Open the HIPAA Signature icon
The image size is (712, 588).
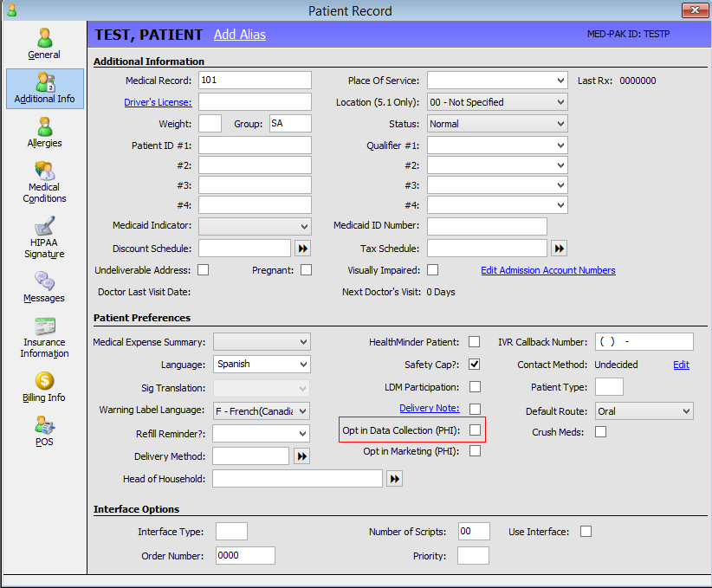click(x=44, y=226)
